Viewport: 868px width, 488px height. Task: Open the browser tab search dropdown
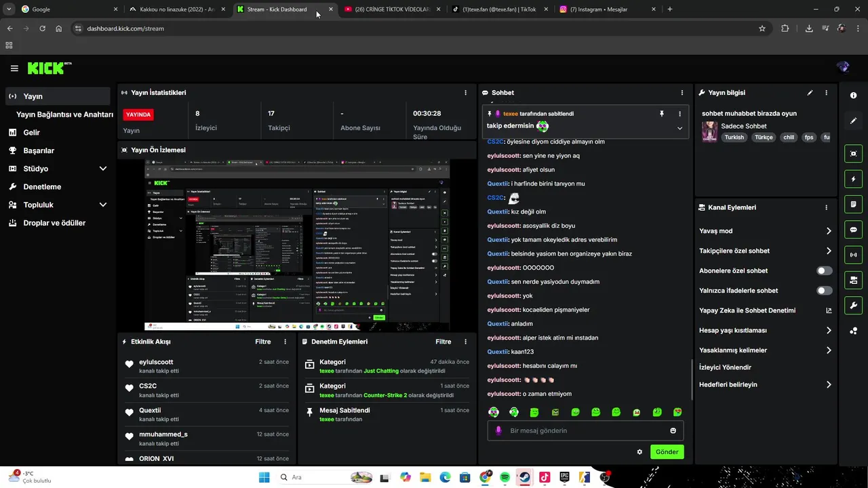tap(9, 9)
